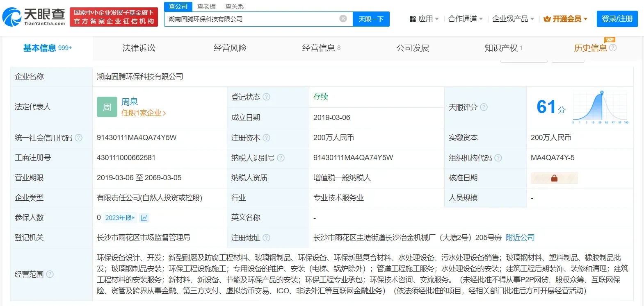The image size is (644, 306).
Task: Click the 国家中小企业发展子基金旗下 banner
Action: [114, 17]
